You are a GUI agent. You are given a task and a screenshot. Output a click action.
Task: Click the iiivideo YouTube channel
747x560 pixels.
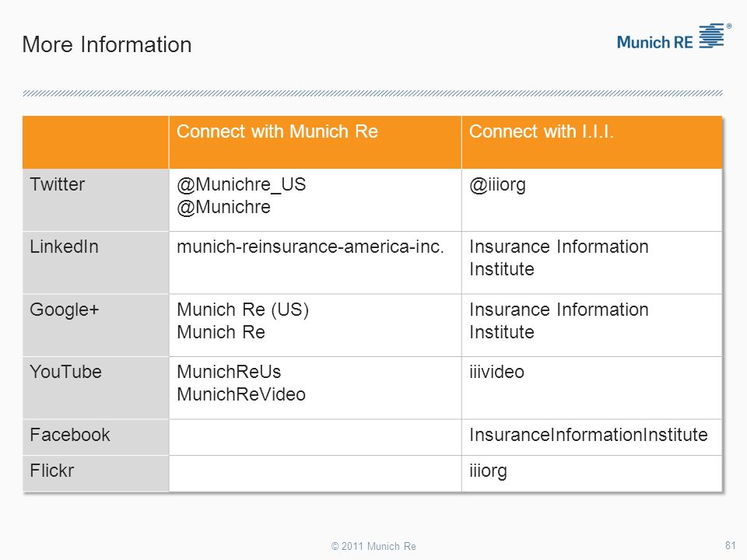(496, 372)
